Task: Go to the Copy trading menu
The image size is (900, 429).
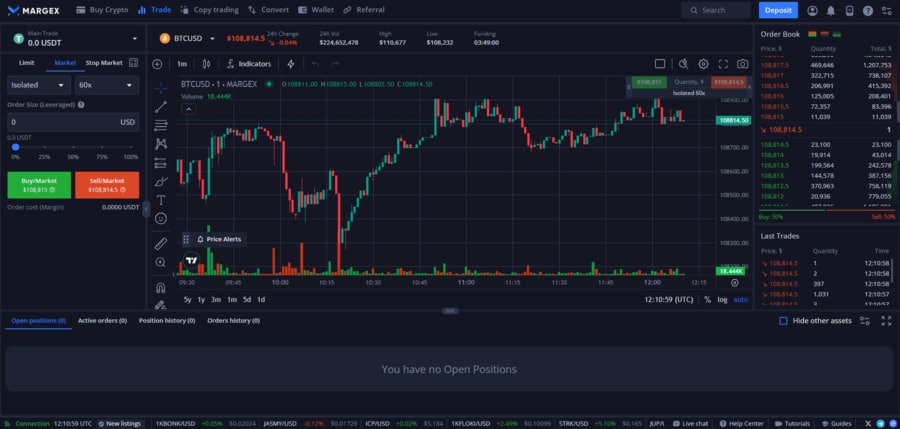Action: pos(209,10)
